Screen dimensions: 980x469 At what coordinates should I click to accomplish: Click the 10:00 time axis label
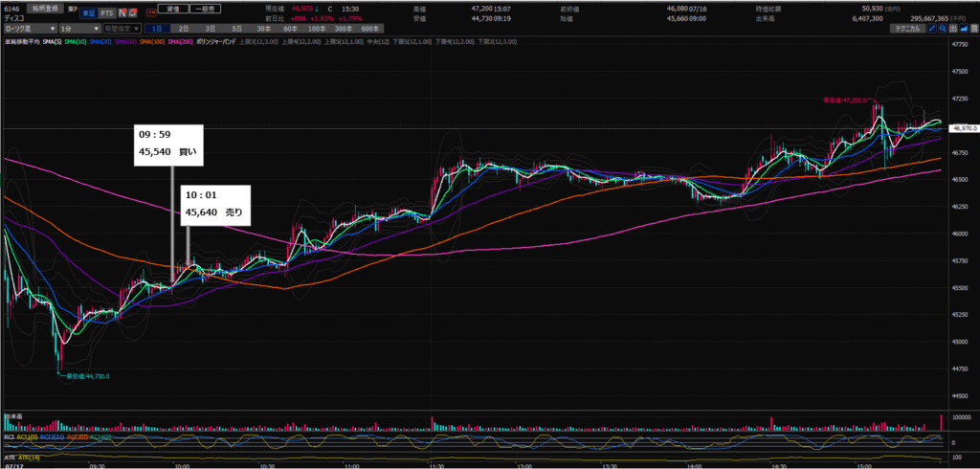point(181,465)
